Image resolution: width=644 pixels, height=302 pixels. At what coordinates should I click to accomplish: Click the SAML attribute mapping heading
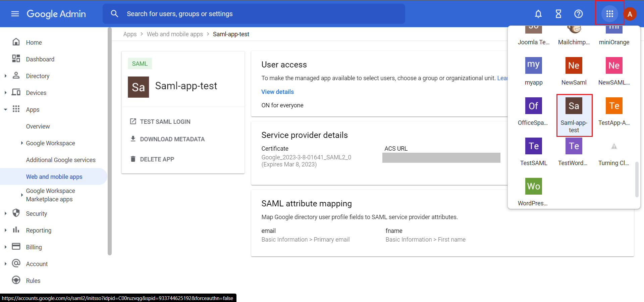(x=307, y=203)
